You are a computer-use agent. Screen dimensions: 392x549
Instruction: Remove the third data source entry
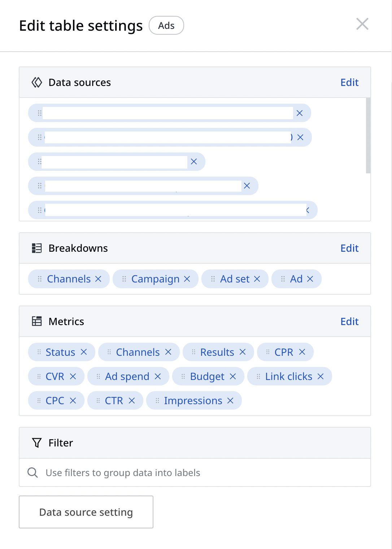[194, 161]
